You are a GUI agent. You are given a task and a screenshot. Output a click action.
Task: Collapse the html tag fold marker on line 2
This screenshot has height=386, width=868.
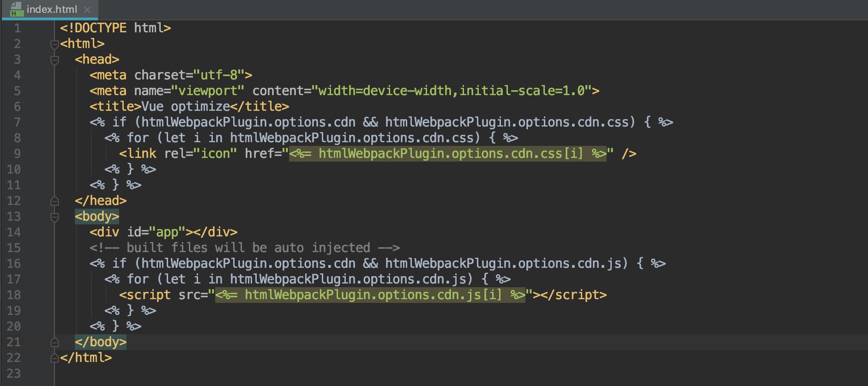[54, 44]
